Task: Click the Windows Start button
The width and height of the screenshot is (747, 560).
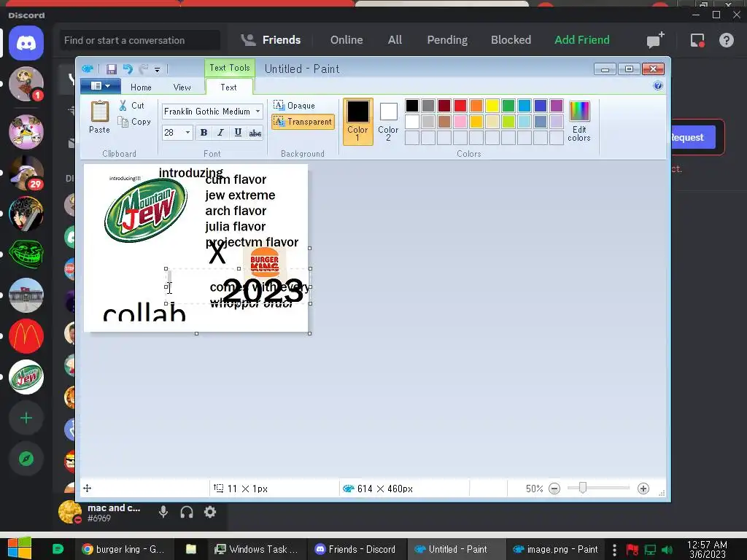Action: (19, 549)
